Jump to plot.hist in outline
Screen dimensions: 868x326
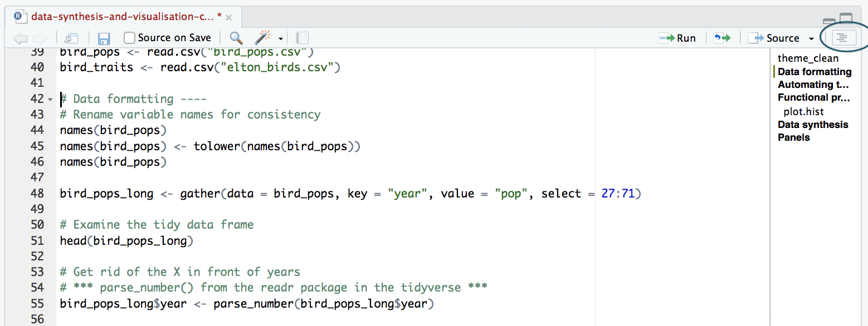803,111
